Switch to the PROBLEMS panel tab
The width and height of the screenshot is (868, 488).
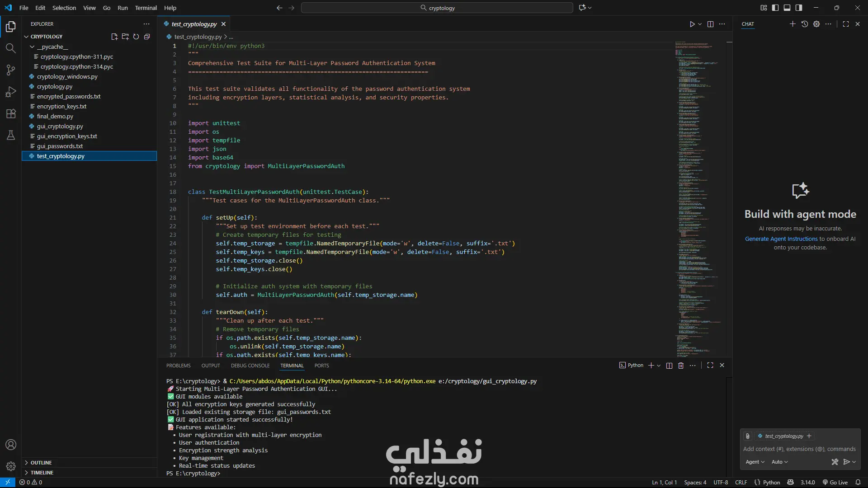pos(178,366)
